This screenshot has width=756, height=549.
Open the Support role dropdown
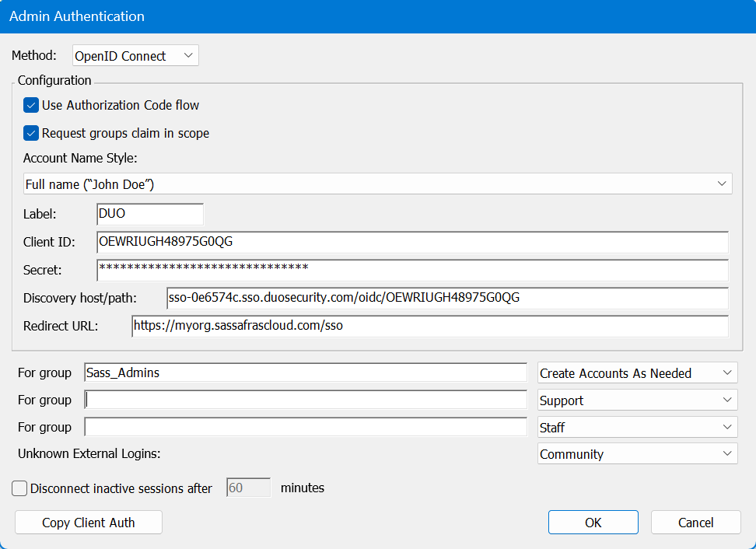pyautogui.click(x=637, y=400)
